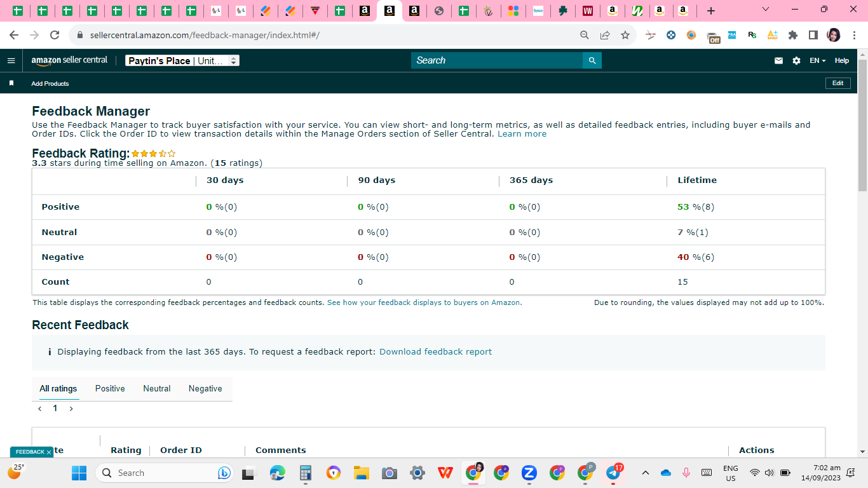Open the Seller Central hamburger menu
This screenshot has height=488, width=868.
[11, 60]
